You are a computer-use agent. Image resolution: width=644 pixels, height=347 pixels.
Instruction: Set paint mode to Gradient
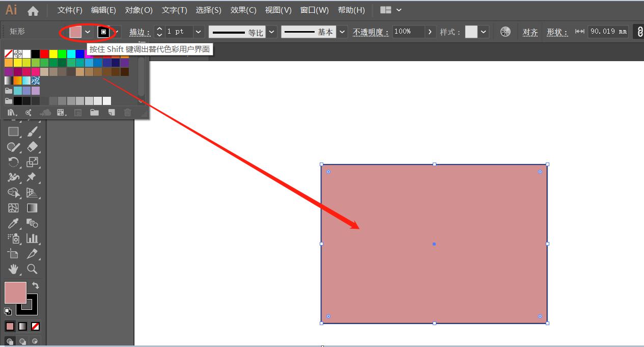[x=23, y=326]
